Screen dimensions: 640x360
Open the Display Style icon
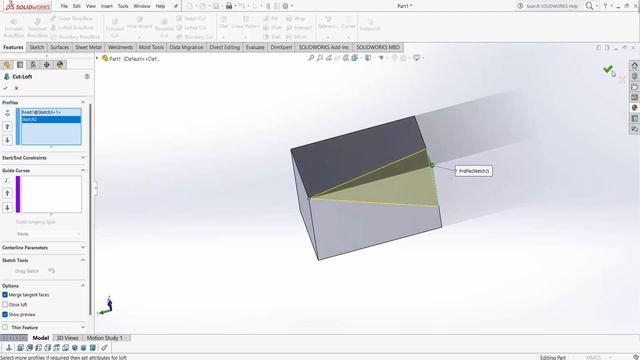pos(368,58)
